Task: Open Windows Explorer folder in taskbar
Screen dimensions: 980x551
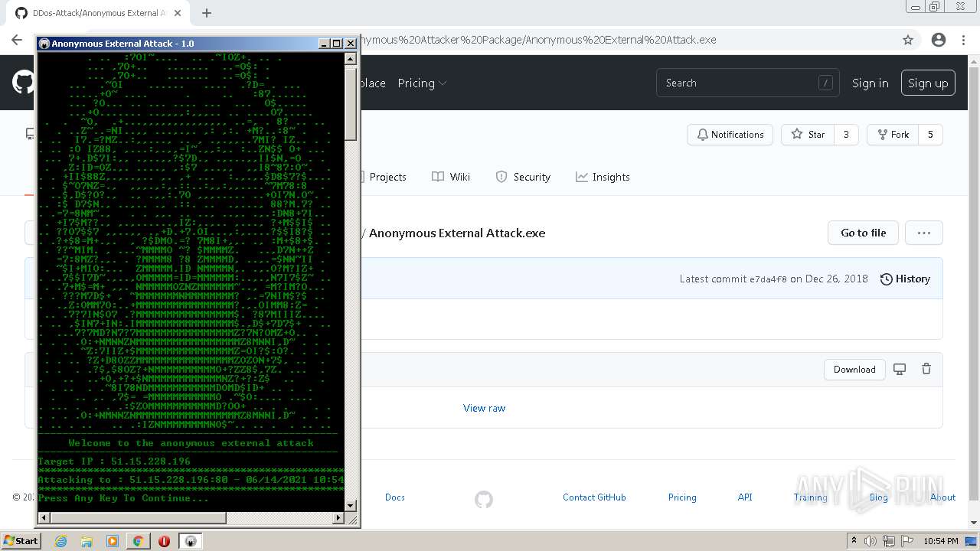Action: click(x=87, y=541)
